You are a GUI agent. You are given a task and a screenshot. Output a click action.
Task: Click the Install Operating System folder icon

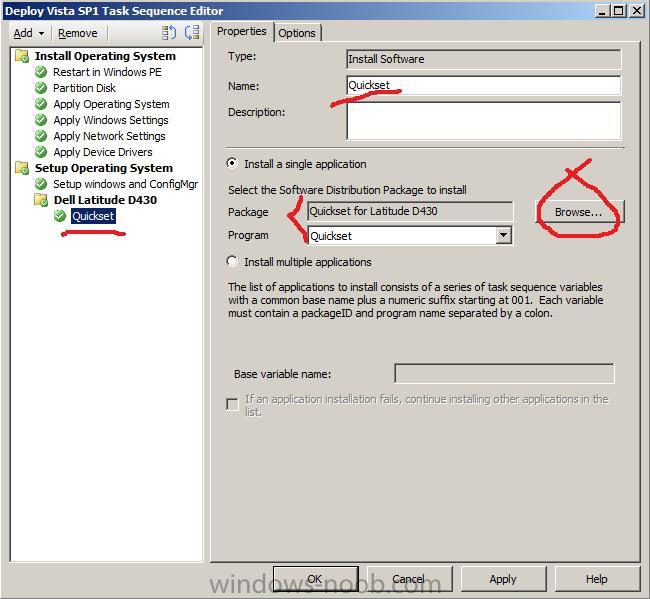click(22, 56)
